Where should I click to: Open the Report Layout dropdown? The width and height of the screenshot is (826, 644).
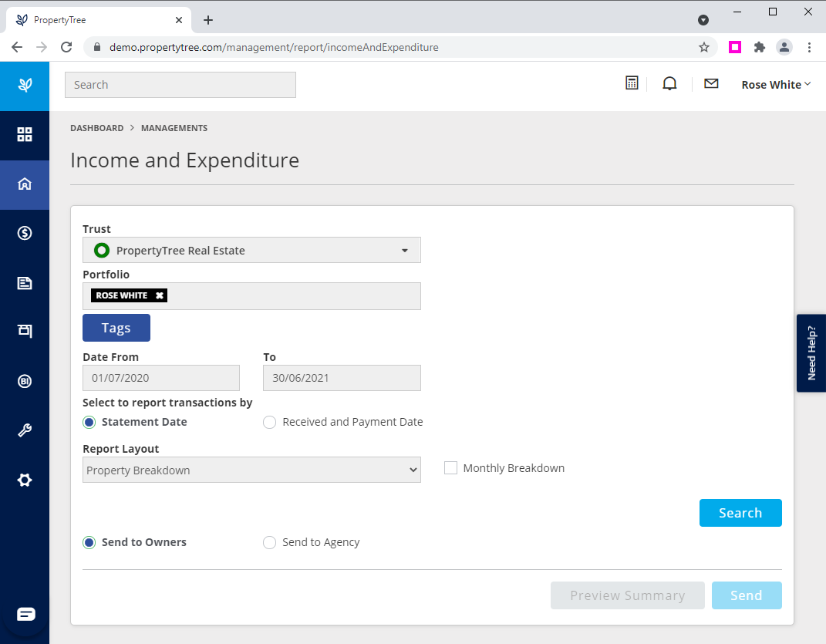(x=251, y=470)
